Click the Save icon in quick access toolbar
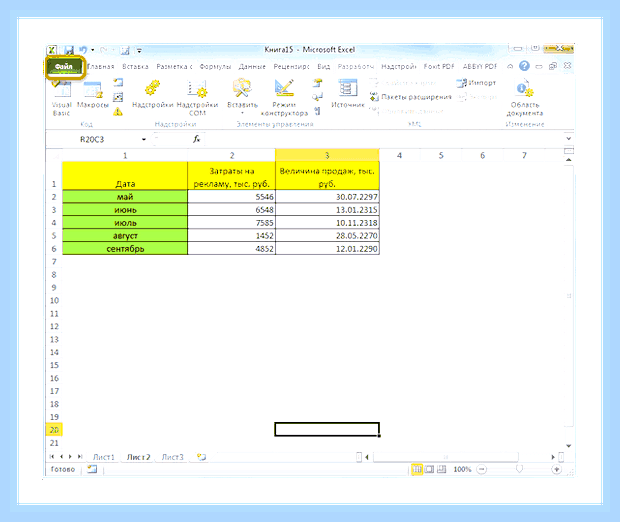The height and width of the screenshot is (522, 620). 69,50
